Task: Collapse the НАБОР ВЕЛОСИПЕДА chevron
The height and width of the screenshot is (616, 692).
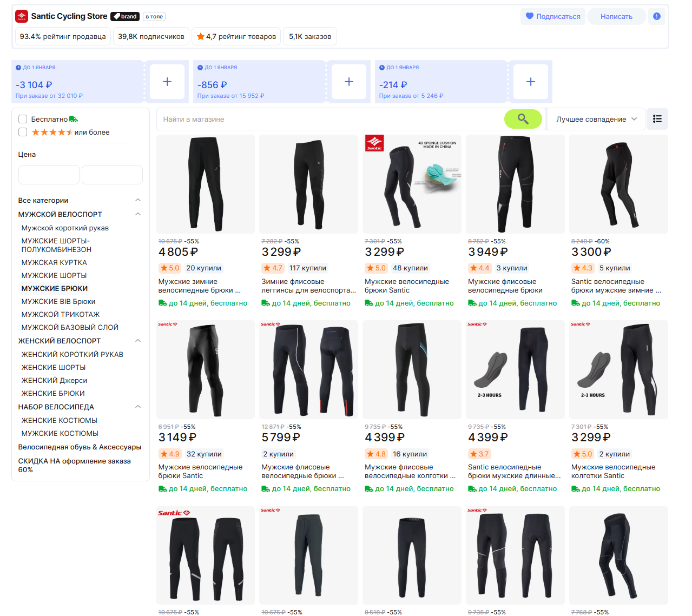Action: (x=138, y=407)
